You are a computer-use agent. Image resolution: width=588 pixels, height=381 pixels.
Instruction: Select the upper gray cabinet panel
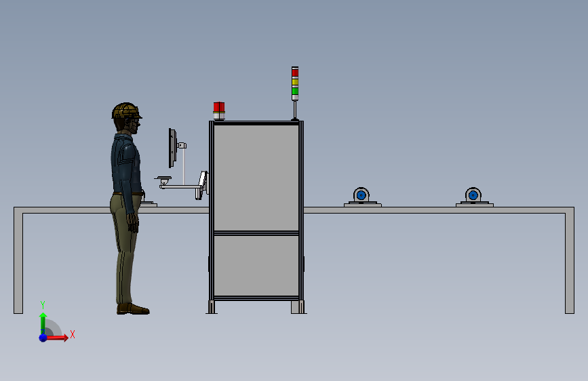(256, 178)
